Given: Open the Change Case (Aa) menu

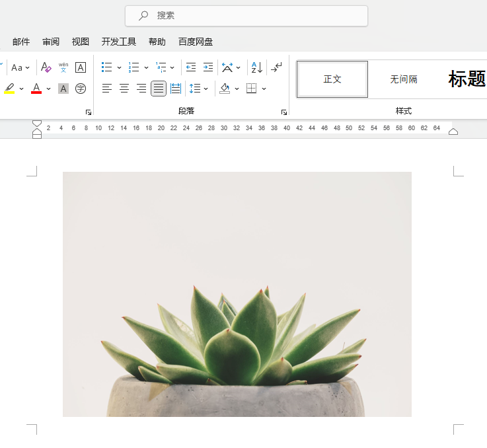Looking at the screenshot, I should (20, 67).
